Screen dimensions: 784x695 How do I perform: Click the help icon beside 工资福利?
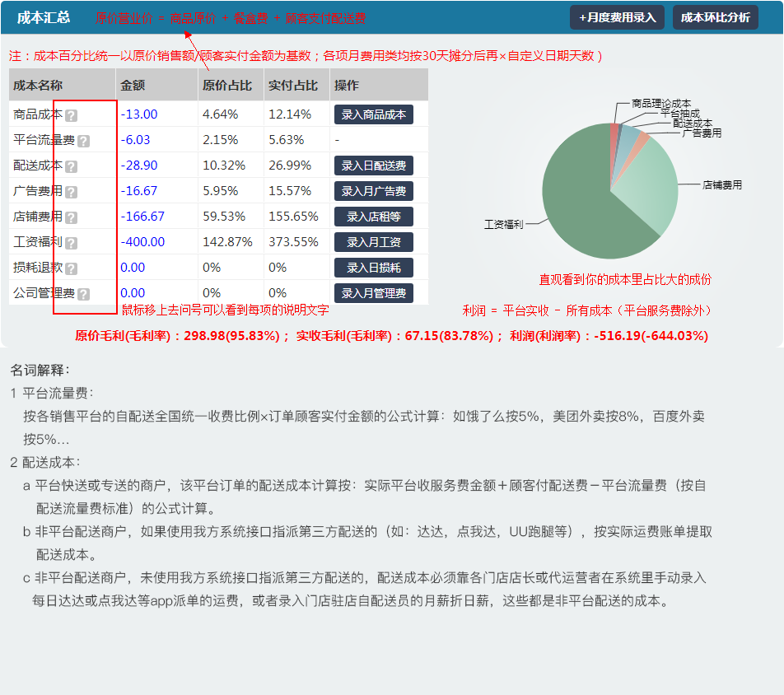(x=72, y=243)
